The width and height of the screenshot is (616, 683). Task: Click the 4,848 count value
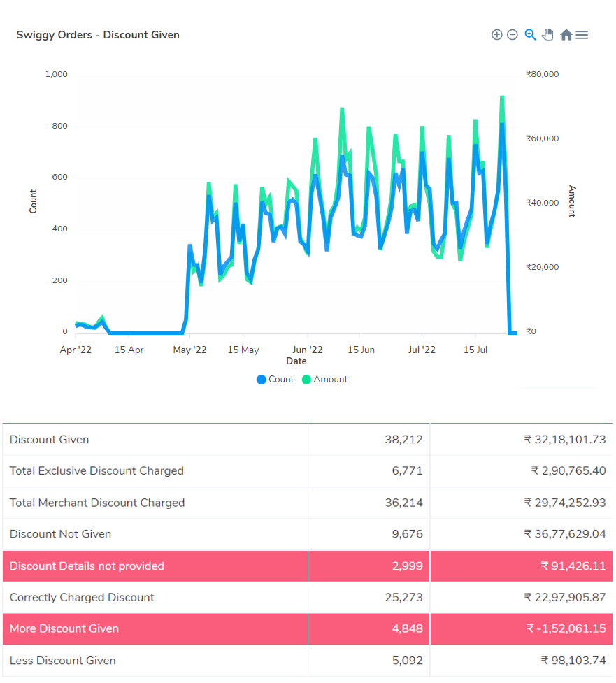[x=408, y=628]
